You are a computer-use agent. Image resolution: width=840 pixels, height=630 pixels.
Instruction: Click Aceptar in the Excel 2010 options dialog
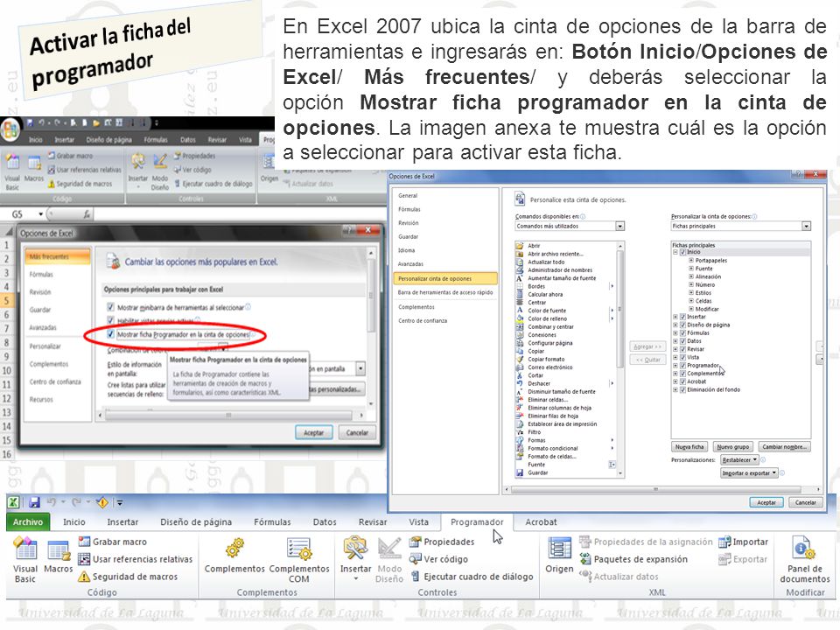[x=766, y=502]
